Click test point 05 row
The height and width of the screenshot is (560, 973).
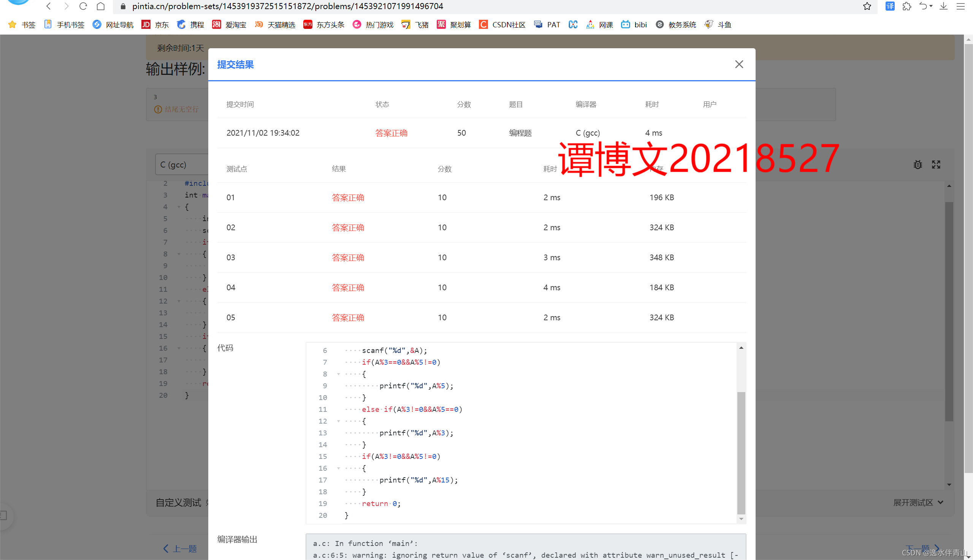click(x=481, y=317)
